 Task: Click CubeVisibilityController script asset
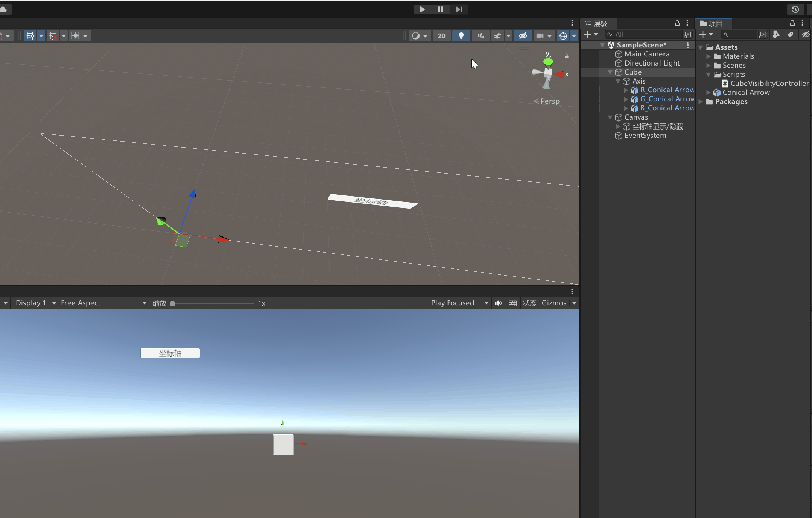tap(767, 83)
